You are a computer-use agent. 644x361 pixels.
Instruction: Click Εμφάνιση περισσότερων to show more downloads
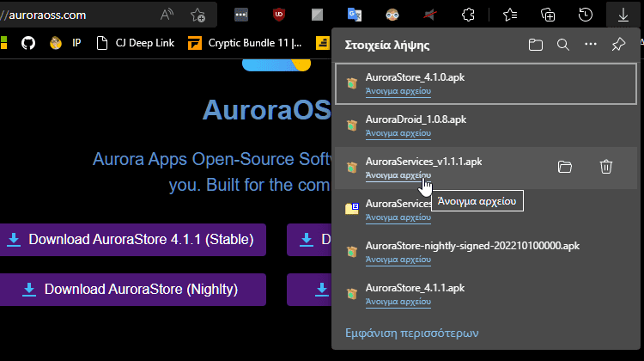click(411, 333)
